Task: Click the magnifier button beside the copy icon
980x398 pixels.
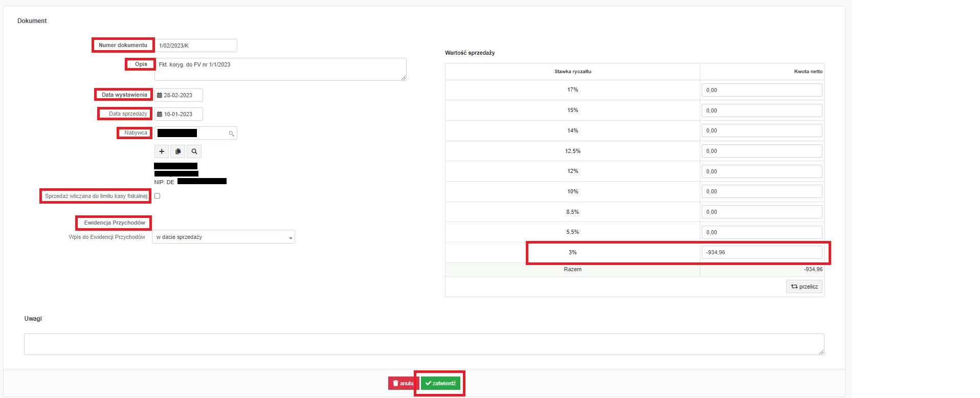Action: pyautogui.click(x=194, y=151)
